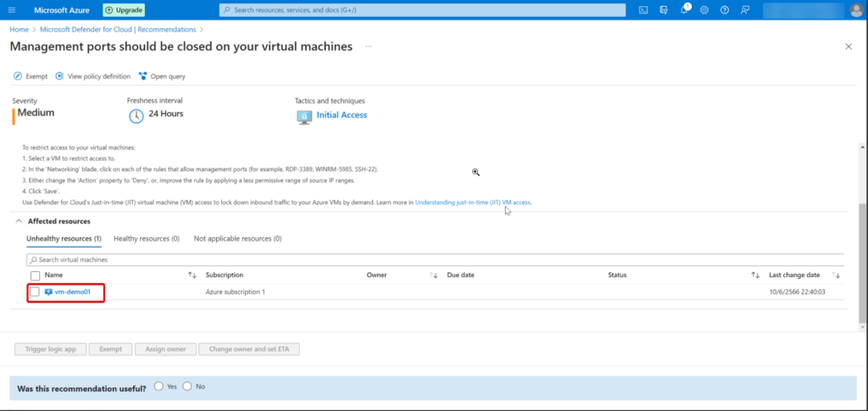Close the recommendation blade
The height and width of the screenshot is (411, 868).
click(848, 47)
